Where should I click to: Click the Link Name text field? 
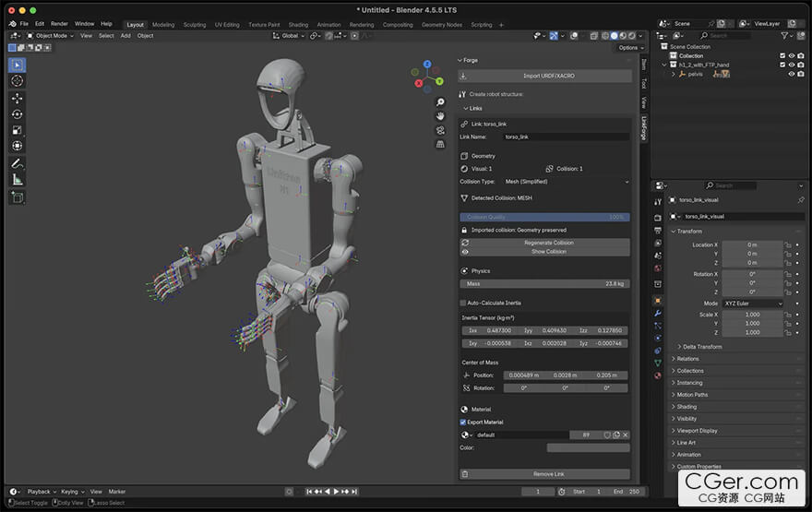pyautogui.click(x=566, y=137)
